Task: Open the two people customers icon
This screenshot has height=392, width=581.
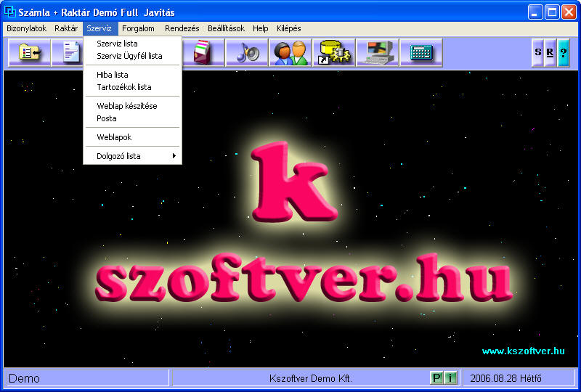Action: click(290, 52)
